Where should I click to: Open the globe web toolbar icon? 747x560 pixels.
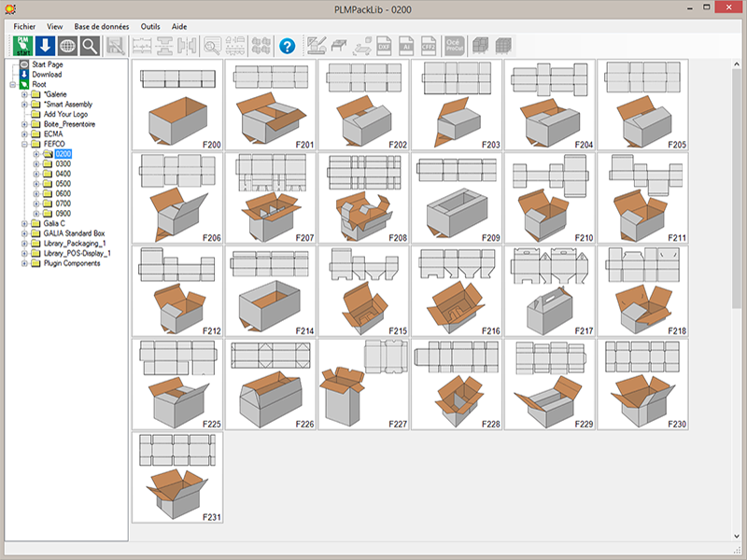click(x=67, y=46)
